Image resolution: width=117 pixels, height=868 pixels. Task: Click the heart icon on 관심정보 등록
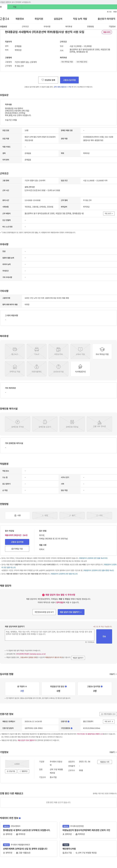pos(43,80)
